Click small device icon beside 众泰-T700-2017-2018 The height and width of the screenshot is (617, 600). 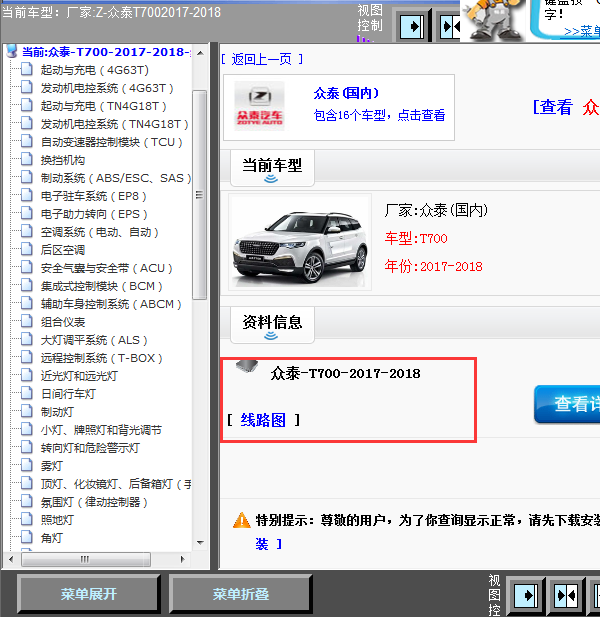tap(247, 366)
